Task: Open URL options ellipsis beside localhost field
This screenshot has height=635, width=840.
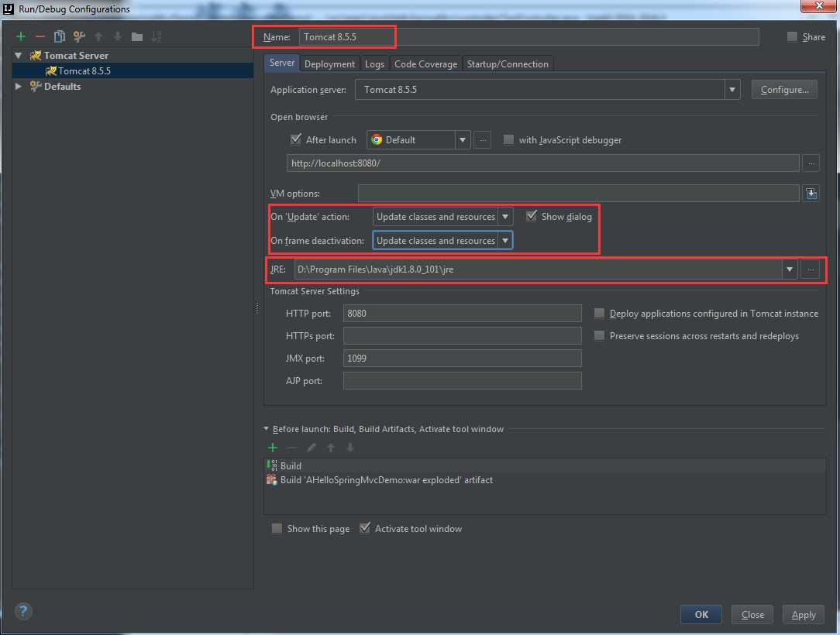Action: click(x=811, y=163)
